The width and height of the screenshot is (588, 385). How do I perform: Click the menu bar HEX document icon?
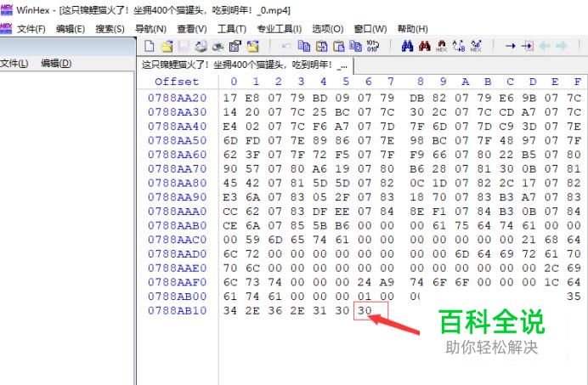(6, 29)
